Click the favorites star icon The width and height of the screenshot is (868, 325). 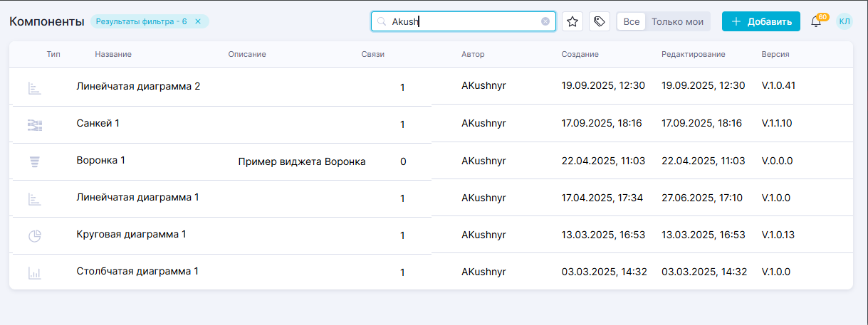click(x=572, y=21)
